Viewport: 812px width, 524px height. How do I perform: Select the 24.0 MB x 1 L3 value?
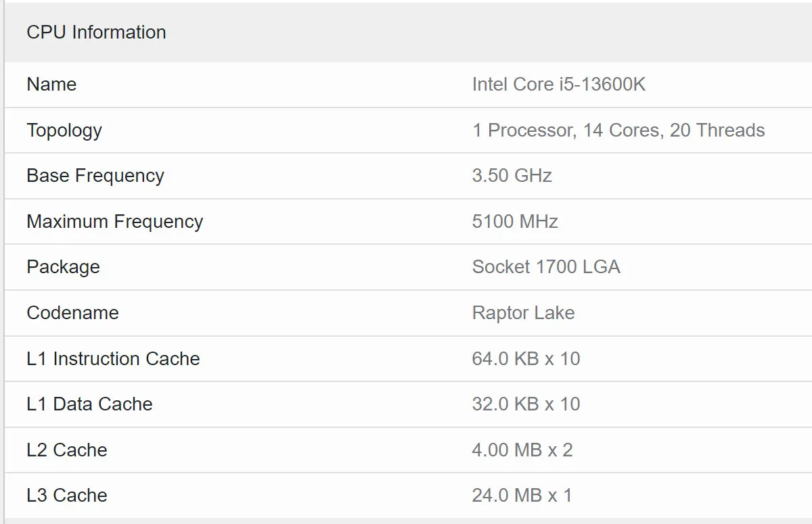pyautogui.click(x=522, y=496)
